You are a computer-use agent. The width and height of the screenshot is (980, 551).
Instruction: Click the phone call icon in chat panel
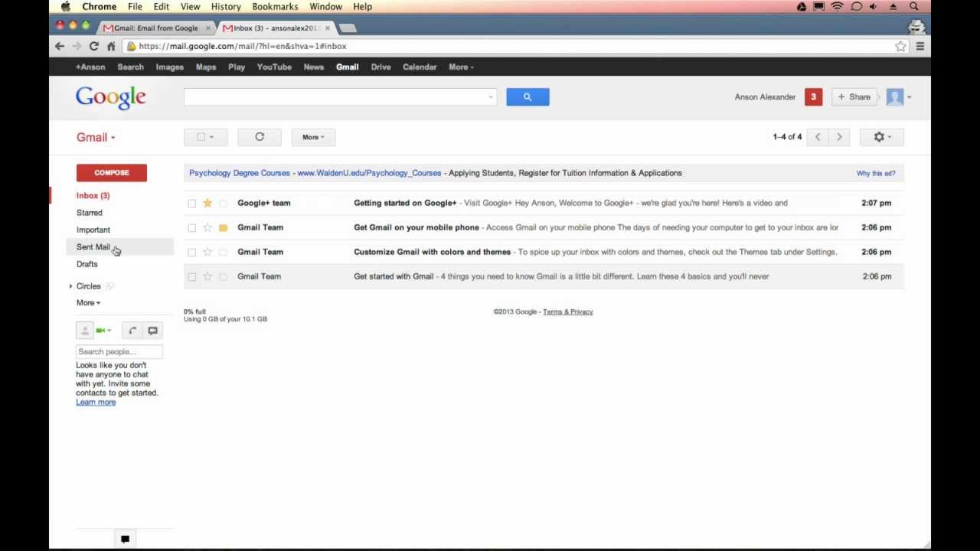(x=132, y=331)
